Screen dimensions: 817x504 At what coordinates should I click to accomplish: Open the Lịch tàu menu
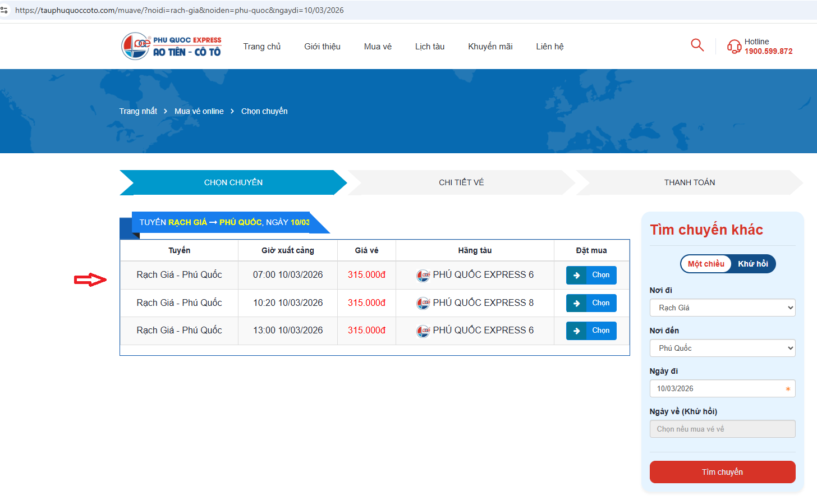pyautogui.click(x=430, y=47)
